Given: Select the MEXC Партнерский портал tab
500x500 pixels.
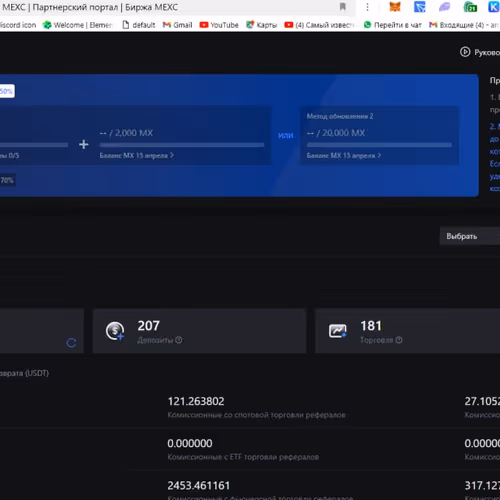Looking at the screenshot, I should pos(90,7).
